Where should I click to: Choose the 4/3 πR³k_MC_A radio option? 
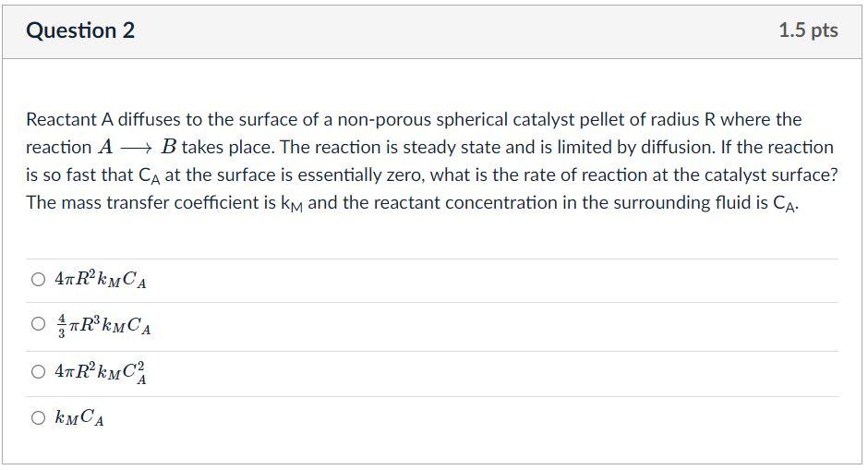(x=38, y=324)
